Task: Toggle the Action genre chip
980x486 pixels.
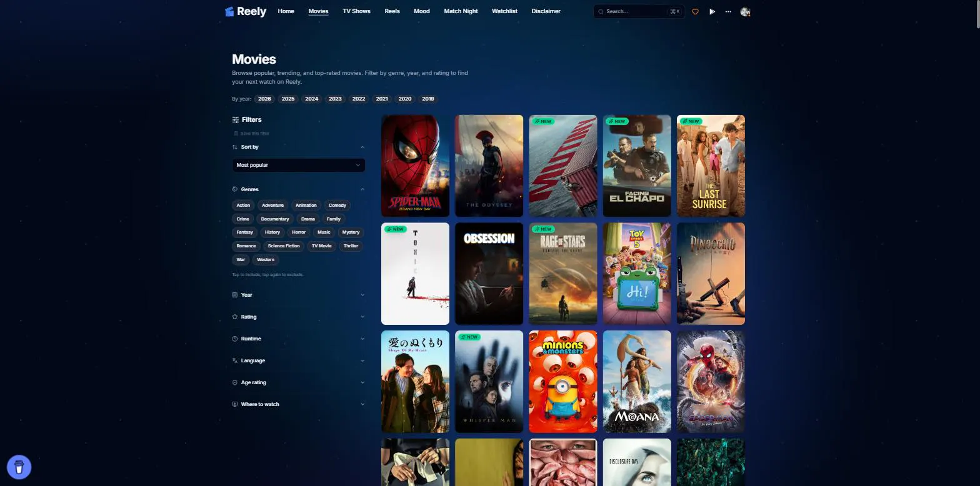Action: (x=243, y=205)
